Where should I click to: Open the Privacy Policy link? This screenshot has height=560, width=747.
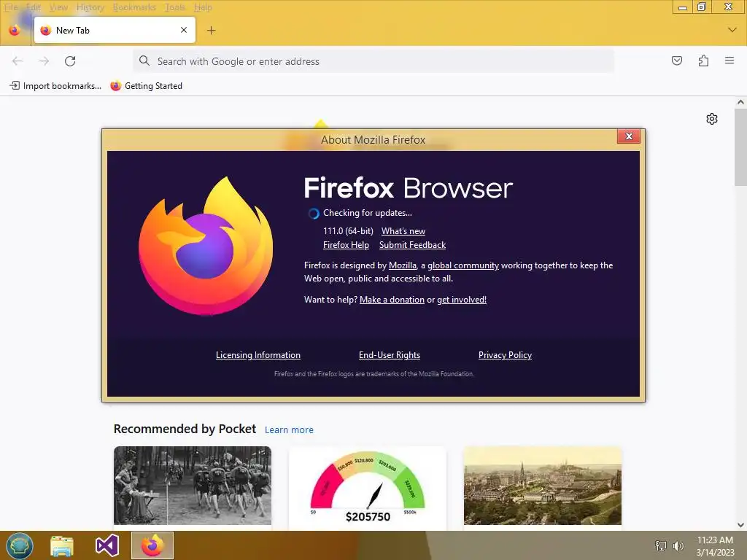(505, 355)
